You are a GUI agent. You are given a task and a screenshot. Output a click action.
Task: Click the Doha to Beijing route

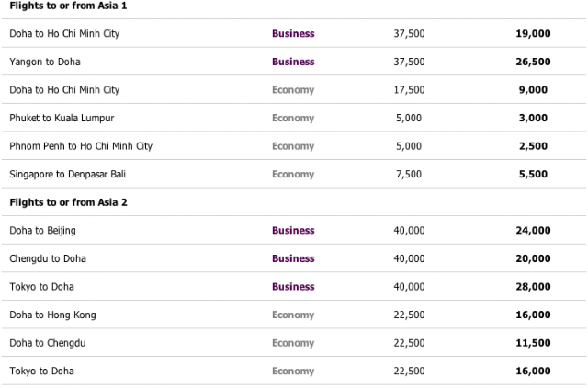[x=42, y=231]
